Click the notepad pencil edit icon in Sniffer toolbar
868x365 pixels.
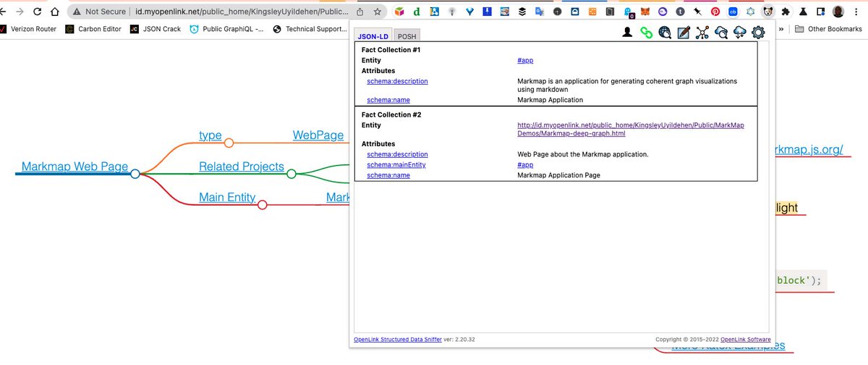684,32
